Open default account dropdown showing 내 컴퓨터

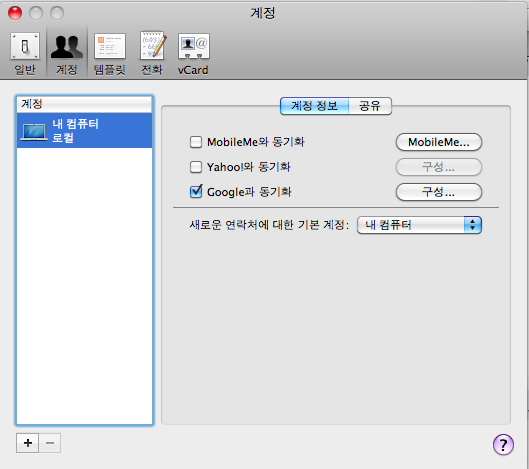pos(419,225)
